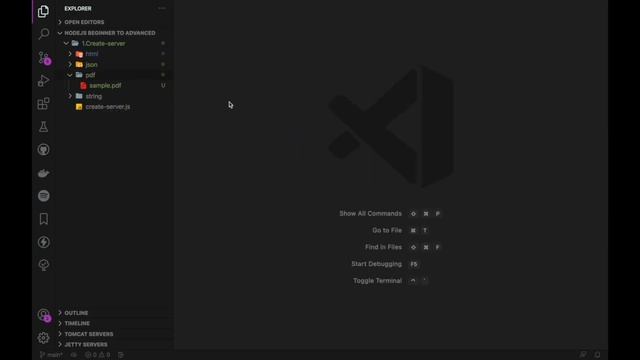Expand the json folder chevron

(x=70, y=64)
